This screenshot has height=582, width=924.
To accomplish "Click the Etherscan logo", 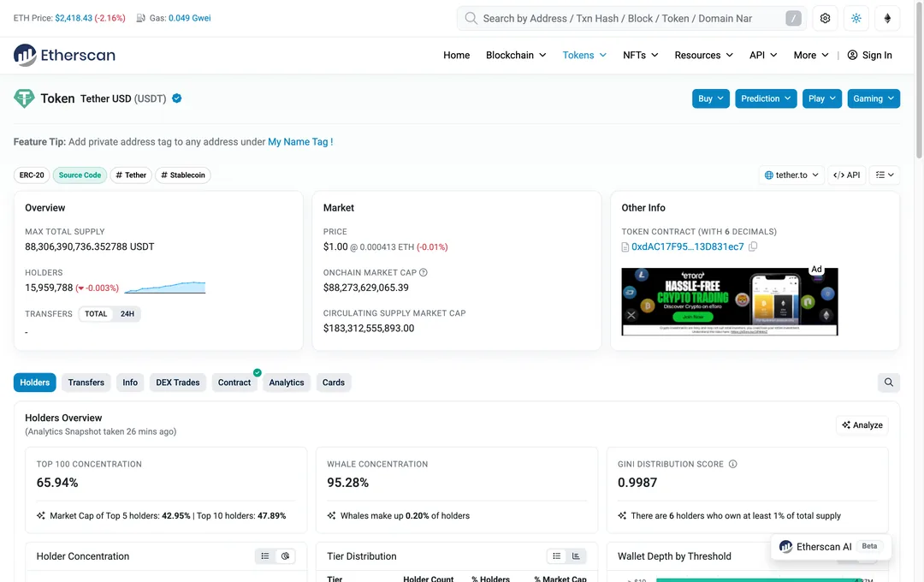I will 64,55.
